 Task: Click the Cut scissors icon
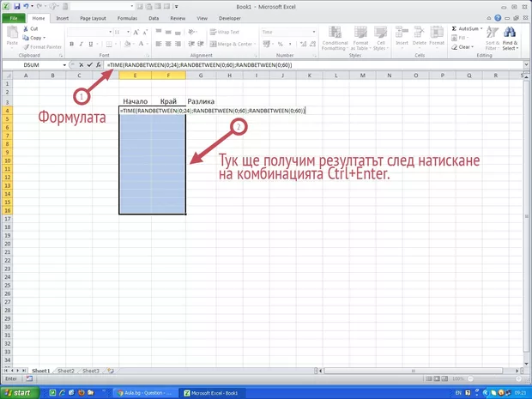26,29
